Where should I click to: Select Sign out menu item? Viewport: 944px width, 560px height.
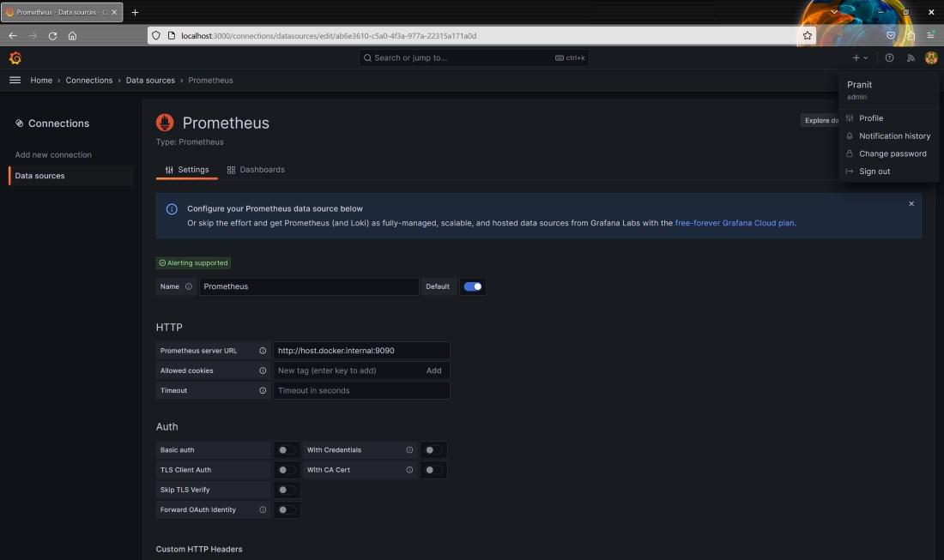tap(888, 172)
